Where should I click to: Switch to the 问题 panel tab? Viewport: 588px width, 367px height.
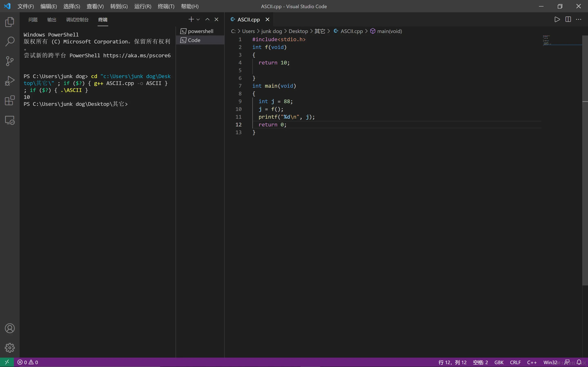click(x=33, y=20)
